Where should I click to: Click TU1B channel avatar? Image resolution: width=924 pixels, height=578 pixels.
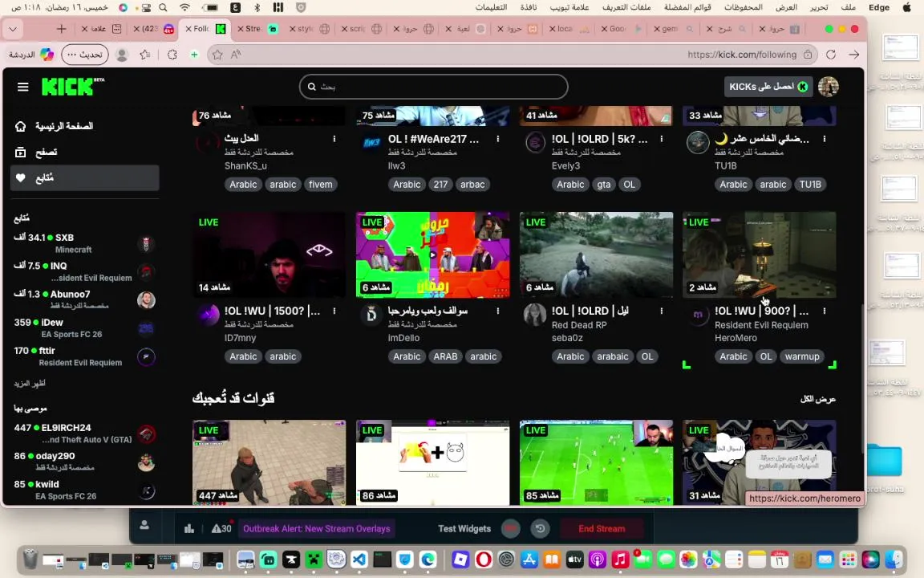pyautogui.click(x=699, y=143)
